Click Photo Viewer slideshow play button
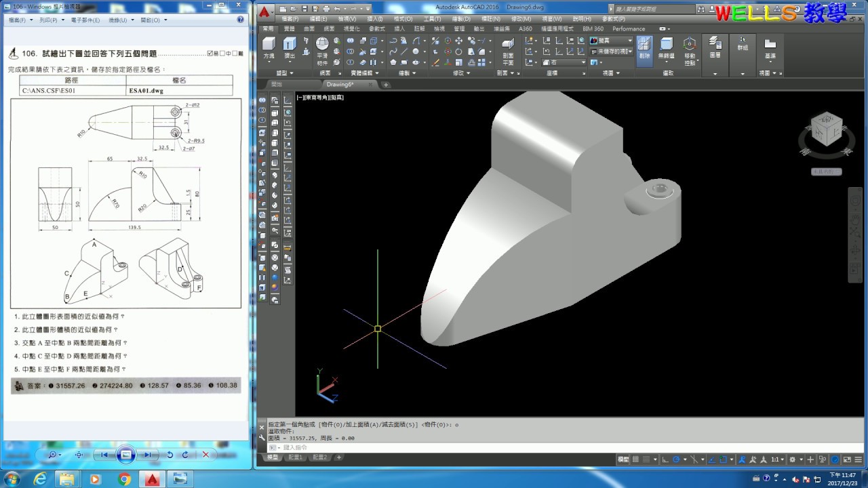This screenshot has width=868, height=488. point(125,455)
